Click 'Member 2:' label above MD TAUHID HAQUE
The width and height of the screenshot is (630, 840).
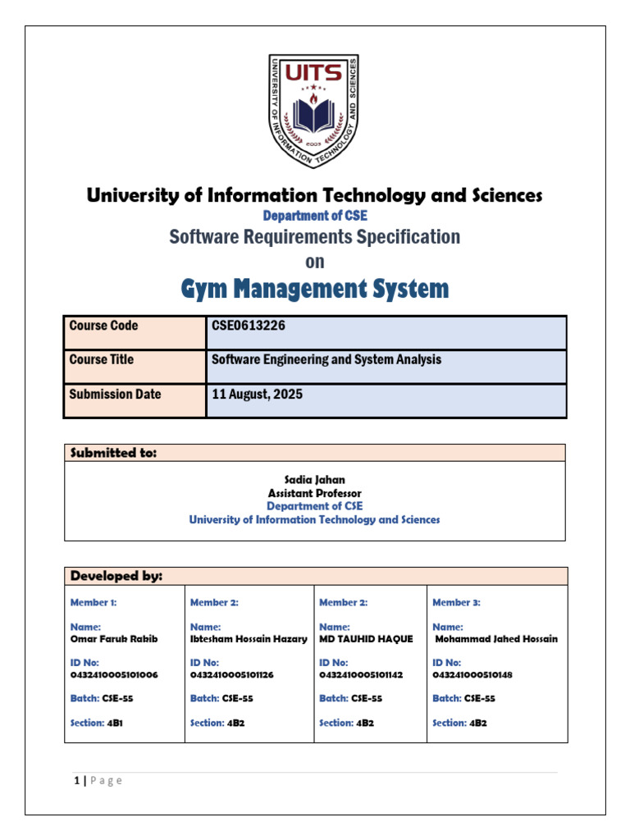344,603
